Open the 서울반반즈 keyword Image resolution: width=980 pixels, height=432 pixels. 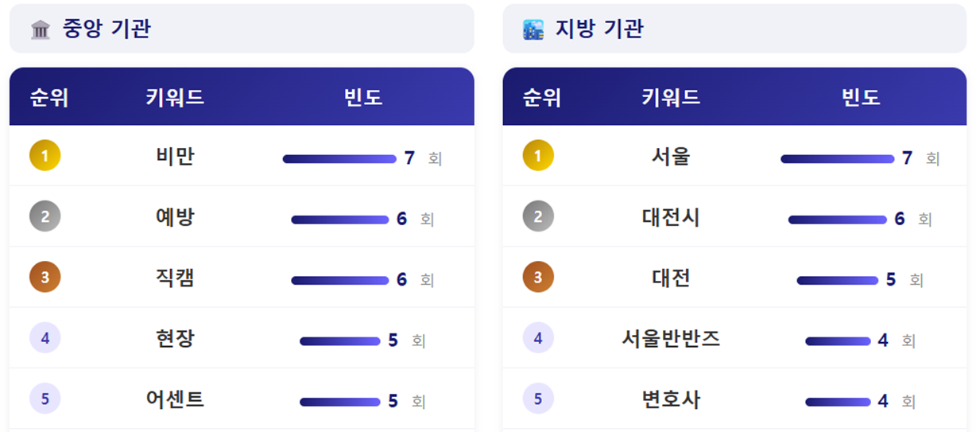coord(671,339)
